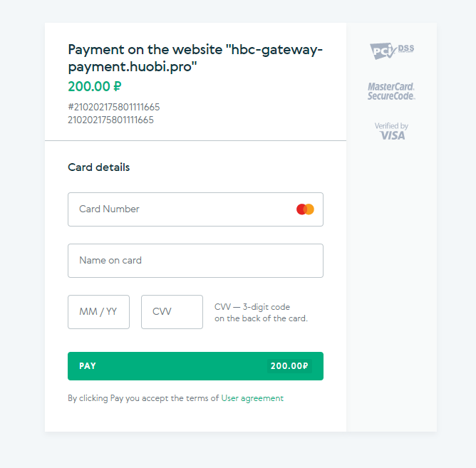This screenshot has width=476, height=468.
Task: Click the 200.00₽ amount badge on Pay button
Action: point(289,366)
